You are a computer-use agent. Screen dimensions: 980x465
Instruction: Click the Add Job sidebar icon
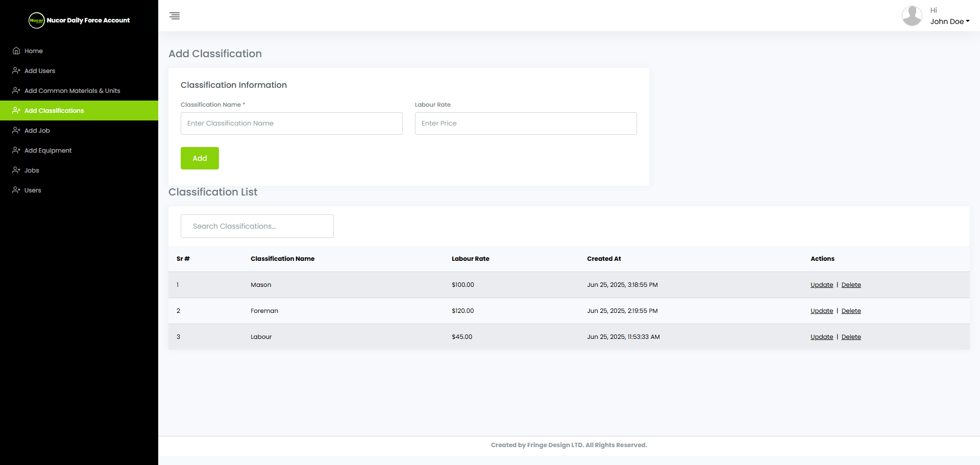[16, 131]
